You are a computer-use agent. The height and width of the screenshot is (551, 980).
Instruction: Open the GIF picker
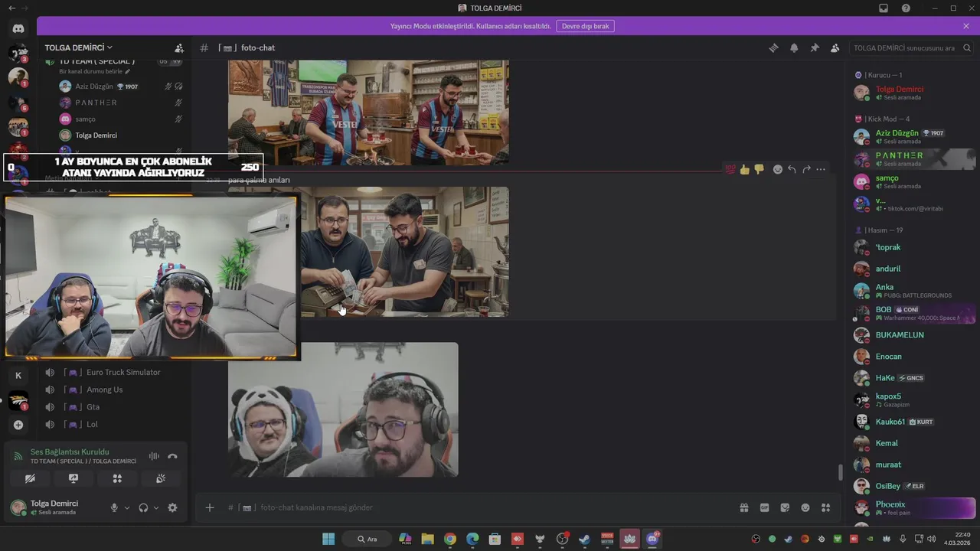764,507
